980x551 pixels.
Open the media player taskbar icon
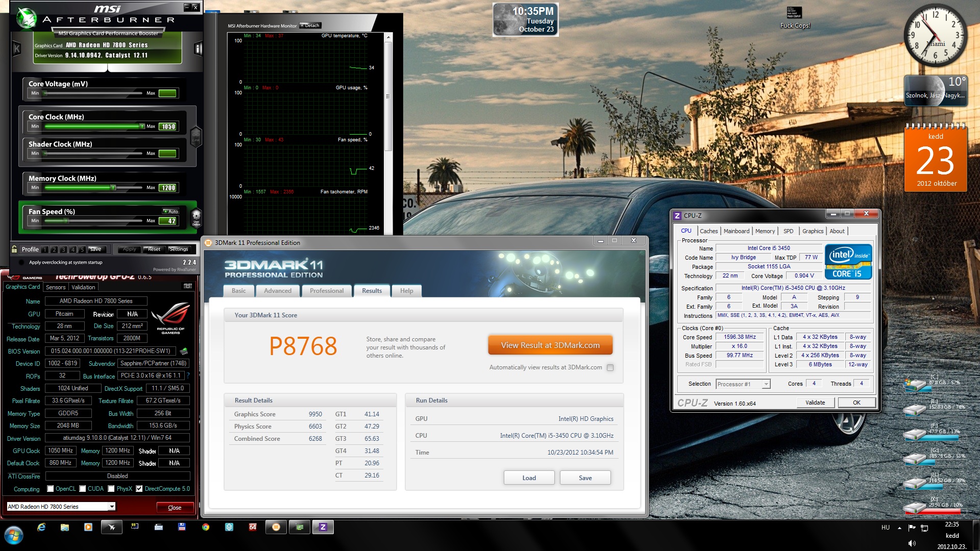pyautogui.click(x=88, y=527)
